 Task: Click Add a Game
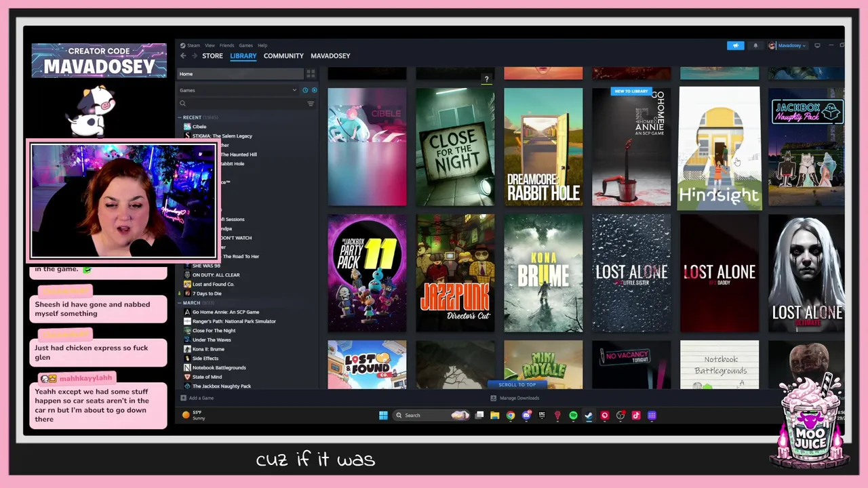(x=197, y=398)
